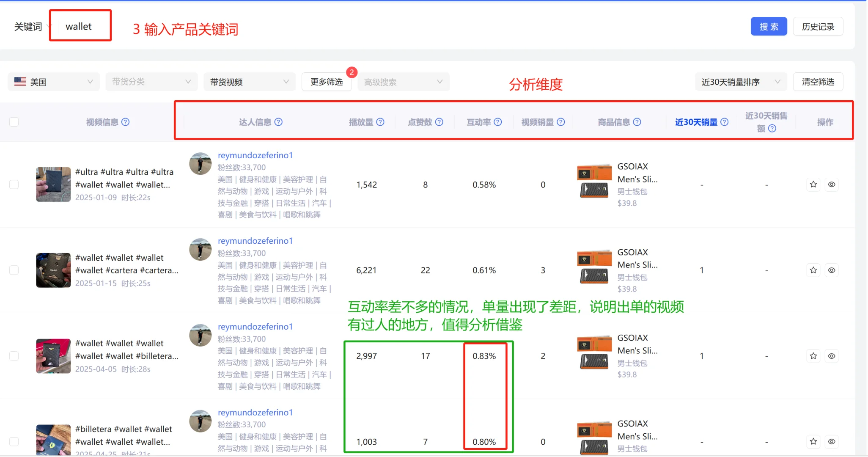
Task: Star the first GSOIAX wallet video
Action: tap(813, 184)
